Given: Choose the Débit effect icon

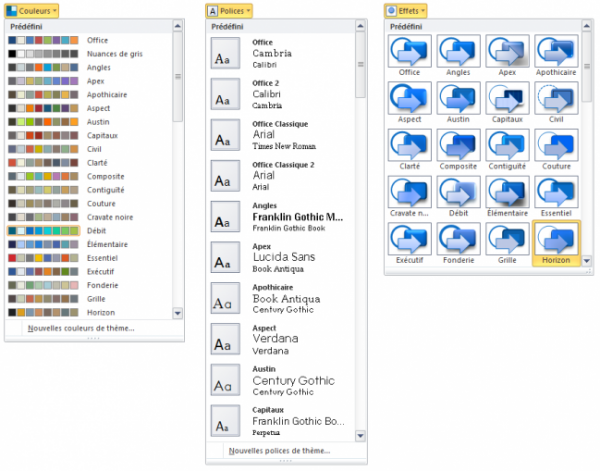Looking at the screenshot, I should 458,194.
